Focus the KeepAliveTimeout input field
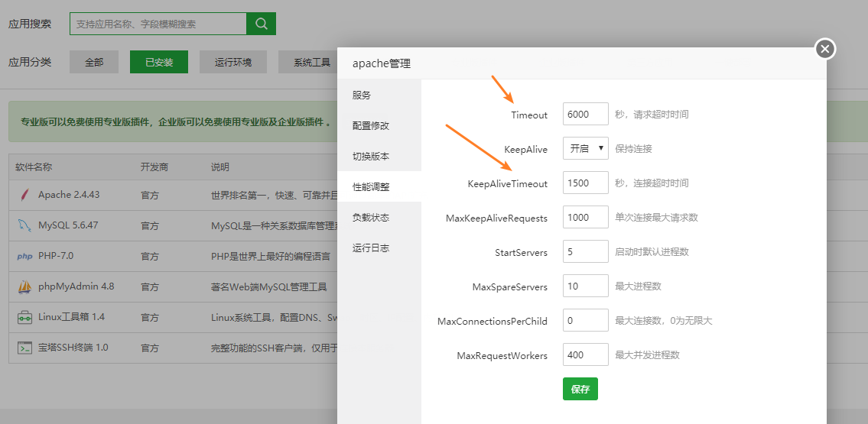868x424 pixels. pyautogui.click(x=585, y=183)
